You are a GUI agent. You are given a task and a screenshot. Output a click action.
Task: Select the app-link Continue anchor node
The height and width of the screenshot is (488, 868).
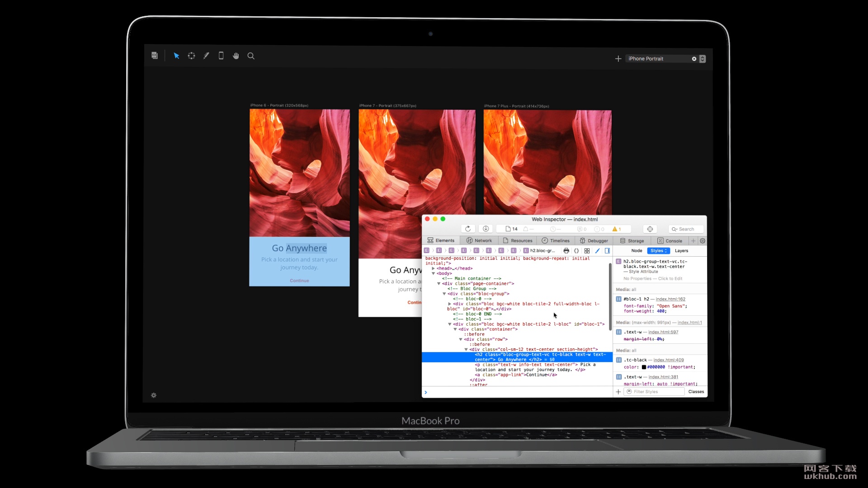(x=516, y=375)
